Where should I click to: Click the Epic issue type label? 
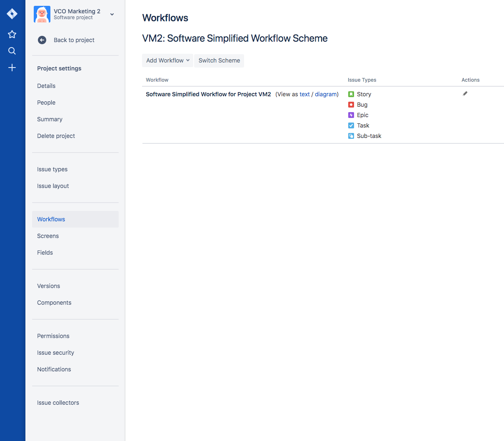tap(363, 115)
